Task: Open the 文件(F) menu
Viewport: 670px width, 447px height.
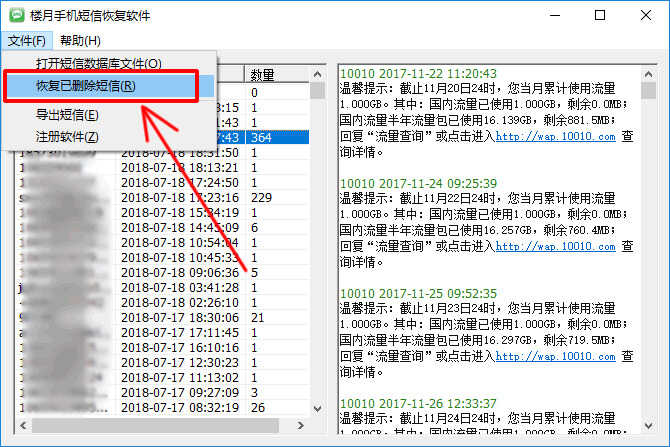Action: click(x=26, y=41)
